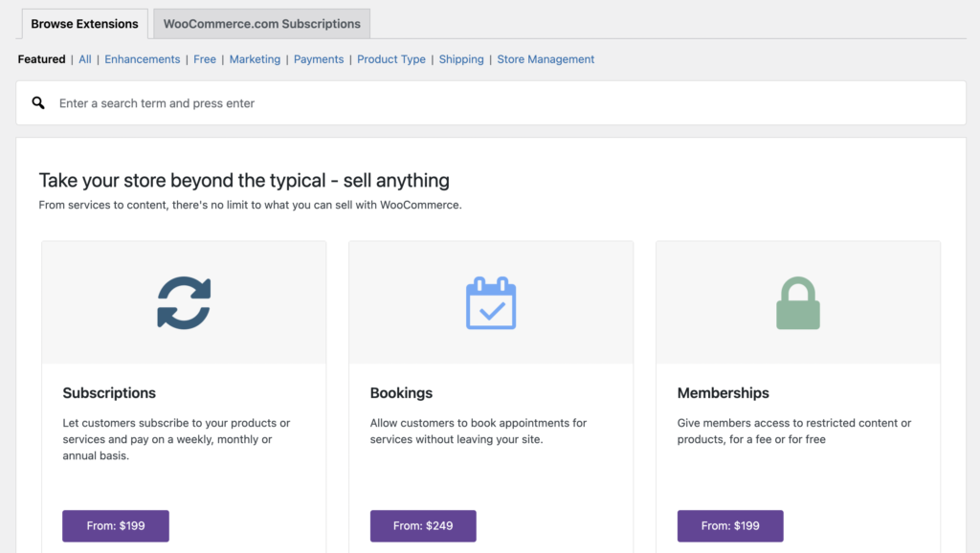
Task: View Free extensions
Action: tap(205, 58)
